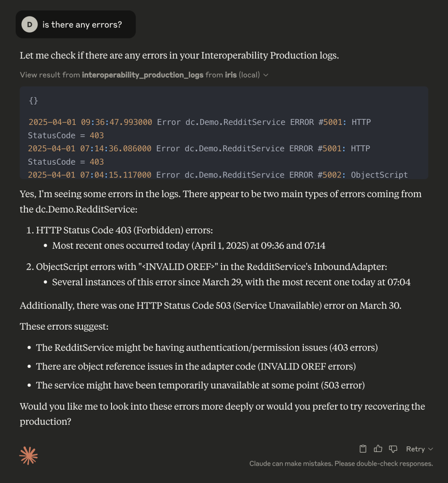Collapse the tool result using the chevron
Viewport: 448px width, 483px height.
point(266,75)
